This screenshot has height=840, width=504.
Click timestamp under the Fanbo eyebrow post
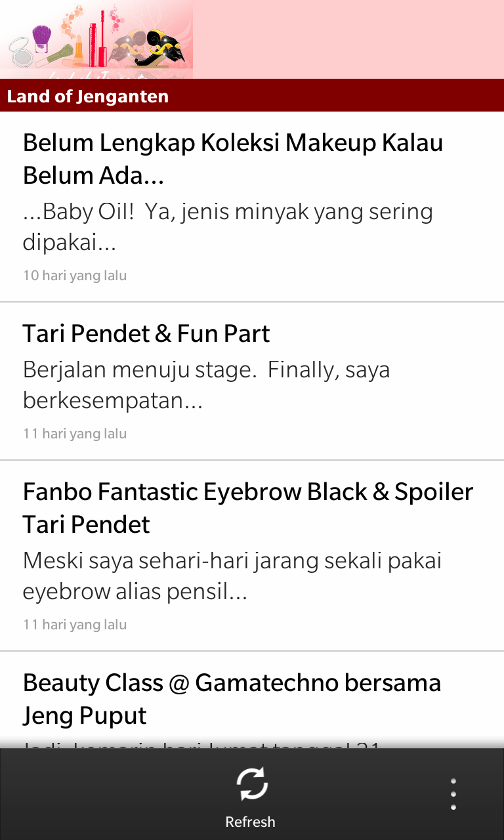[75, 625]
